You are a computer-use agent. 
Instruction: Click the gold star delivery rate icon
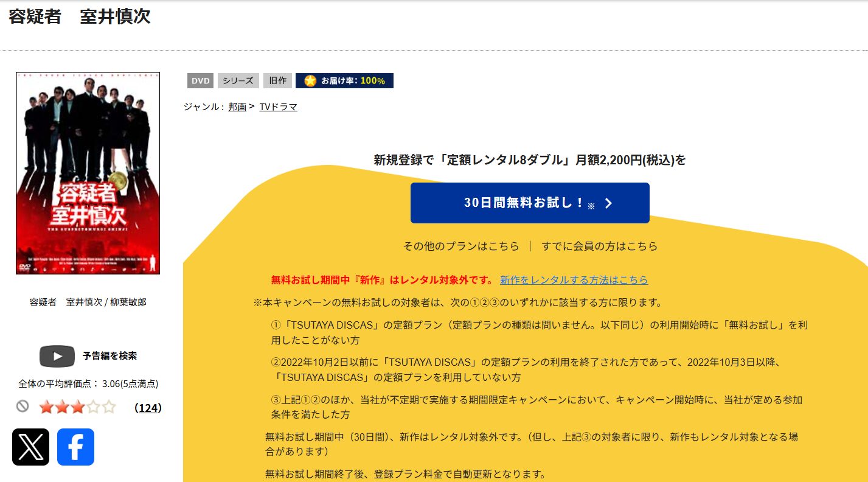310,81
